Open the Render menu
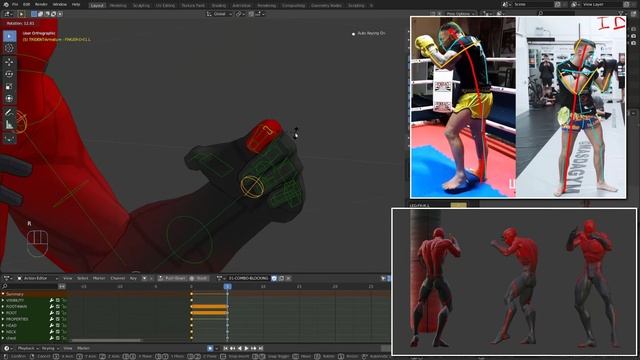Image resolution: width=640 pixels, height=360 pixels. click(41, 4)
